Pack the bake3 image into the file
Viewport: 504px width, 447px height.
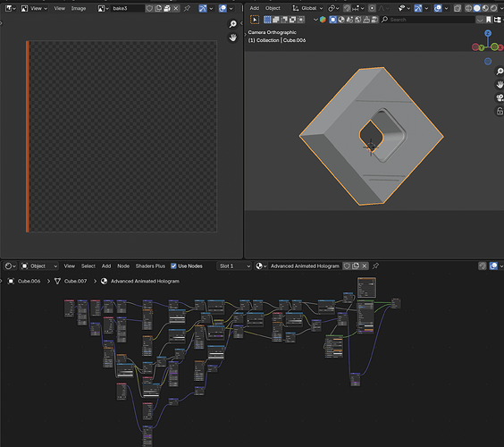[x=167, y=8]
